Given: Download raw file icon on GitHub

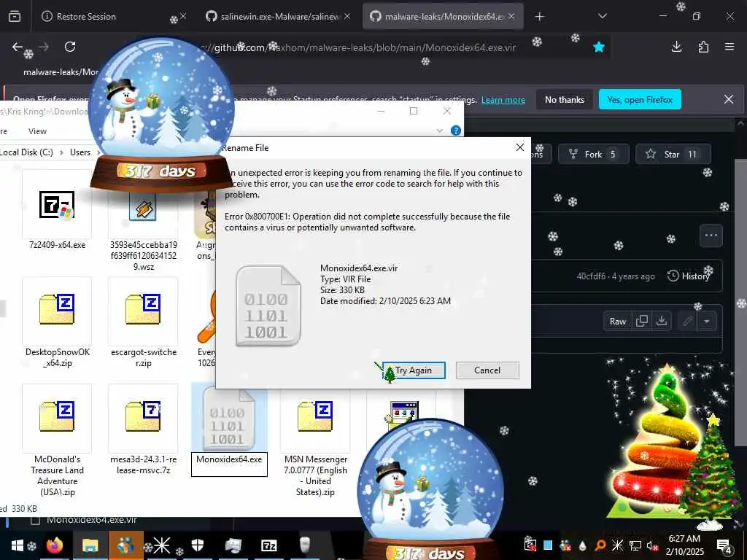Looking at the screenshot, I should (x=661, y=322).
